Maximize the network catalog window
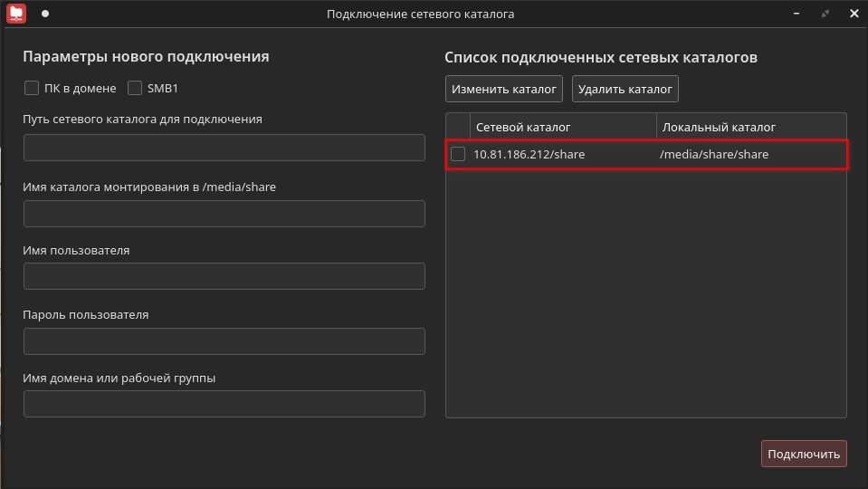Viewport: 868px width, 489px height. tap(825, 14)
